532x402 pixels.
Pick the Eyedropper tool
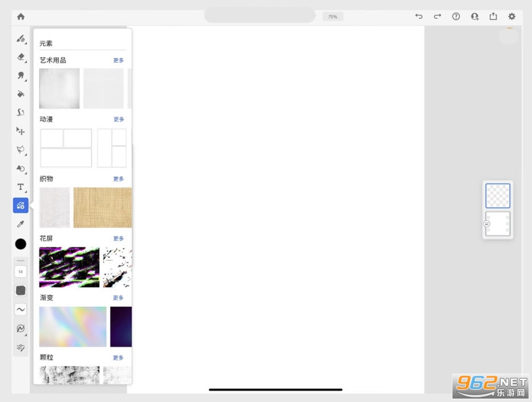coord(21,224)
